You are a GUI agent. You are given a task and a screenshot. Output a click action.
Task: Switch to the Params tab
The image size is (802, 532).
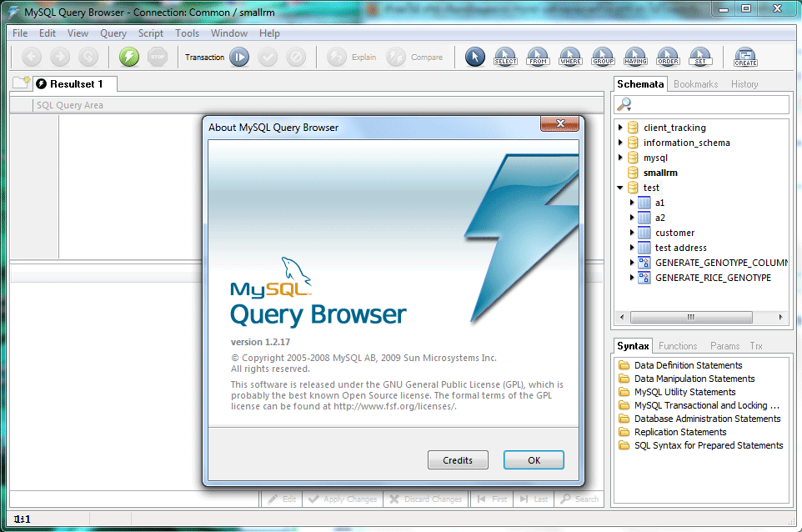point(724,346)
